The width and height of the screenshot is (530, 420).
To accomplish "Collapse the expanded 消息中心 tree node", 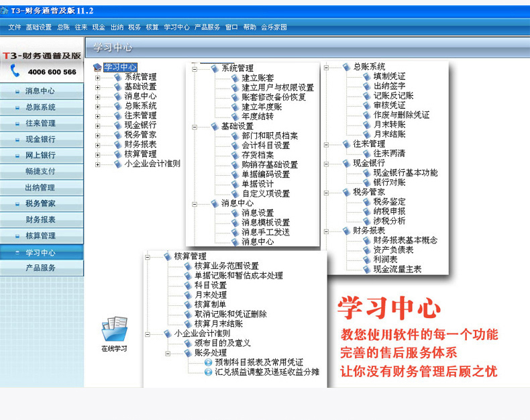I will [195, 204].
